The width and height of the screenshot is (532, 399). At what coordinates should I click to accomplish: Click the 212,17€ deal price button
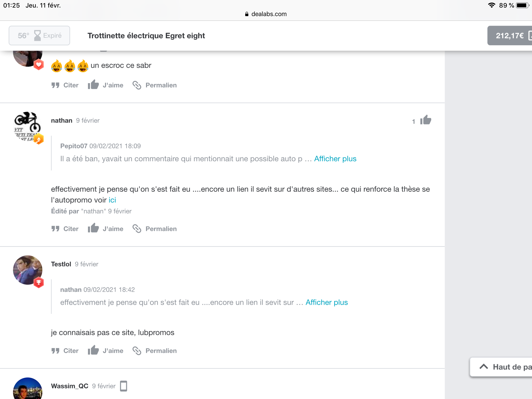pyautogui.click(x=510, y=36)
